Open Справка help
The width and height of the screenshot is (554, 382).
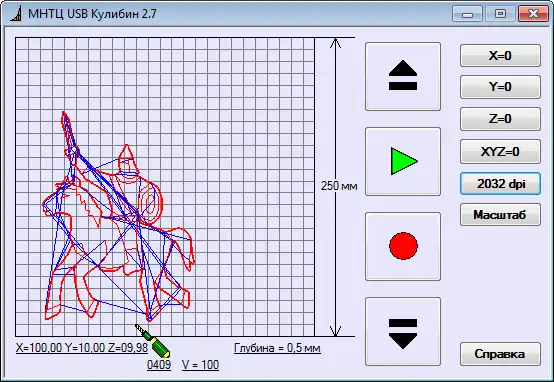pos(500,354)
